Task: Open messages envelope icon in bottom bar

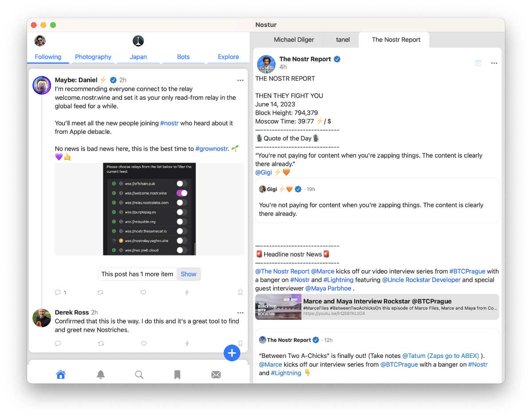Action: coord(216,375)
